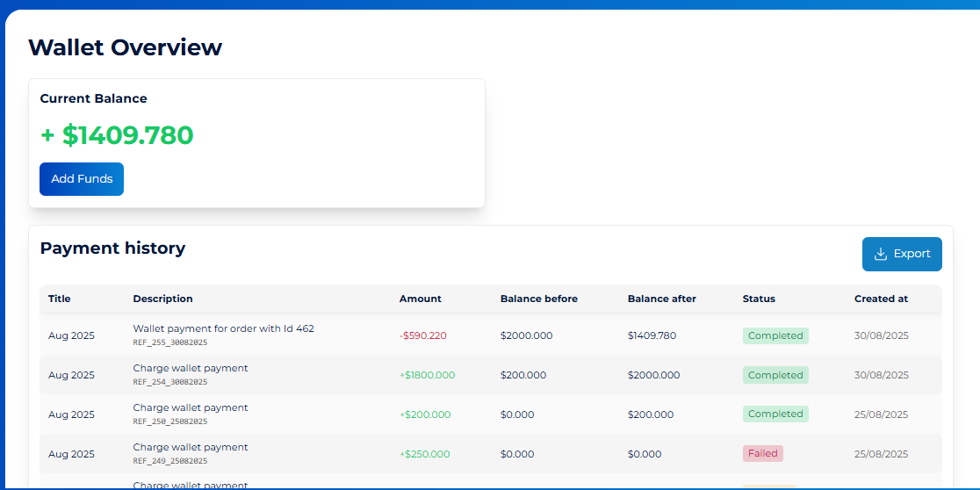Select the Title column header
The height and width of the screenshot is (490, 980).
(59, 299)
